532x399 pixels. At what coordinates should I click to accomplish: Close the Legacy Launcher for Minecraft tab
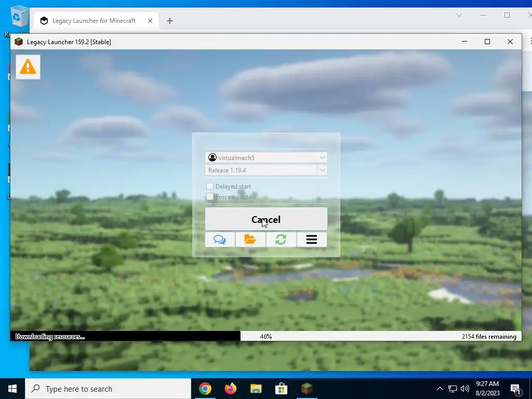click(150, 21)
